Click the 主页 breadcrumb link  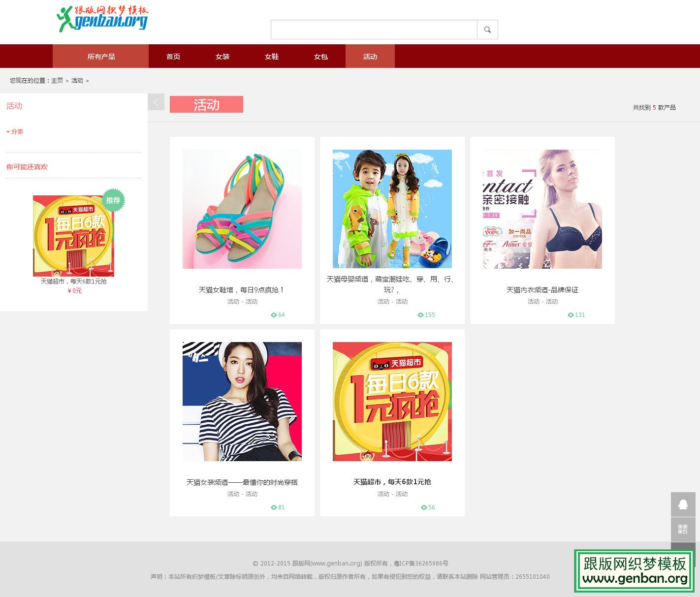tap(57, 81)
